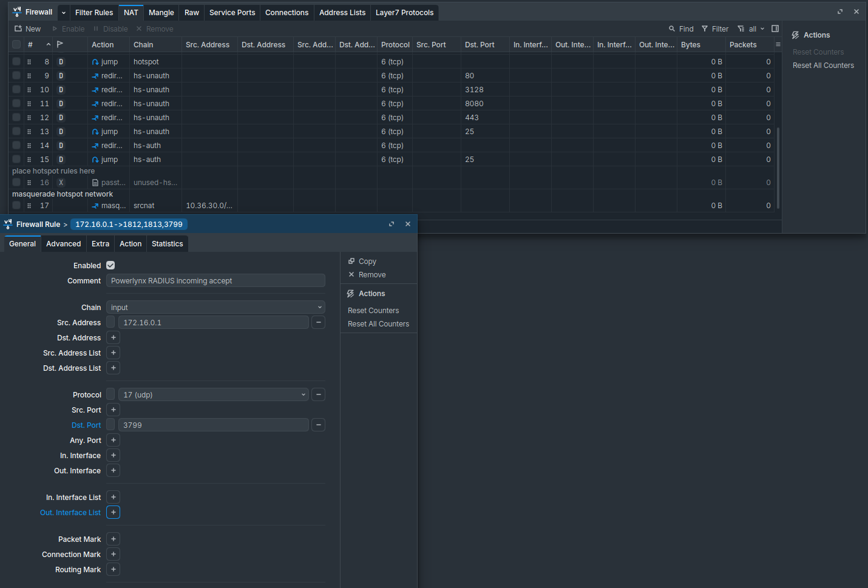
Task: Click the New rule icon in the toolbar
Action: click(x=19, y=29)
